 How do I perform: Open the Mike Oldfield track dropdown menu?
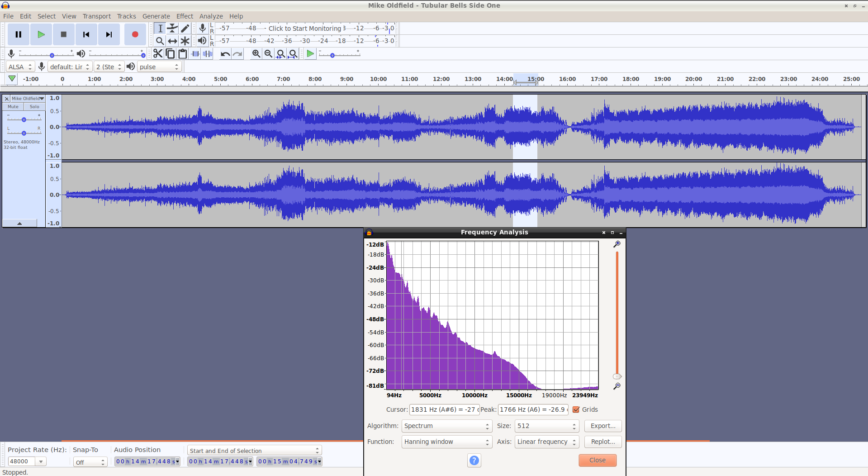coord(28,98)
